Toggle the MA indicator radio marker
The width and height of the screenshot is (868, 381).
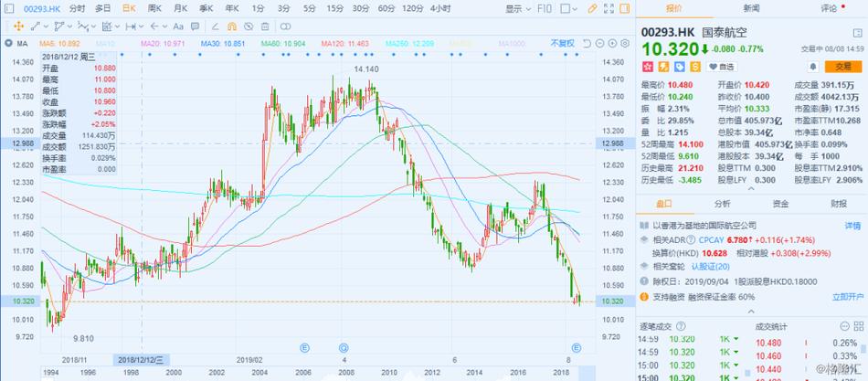pyautogui.click(x=9, y=43)
